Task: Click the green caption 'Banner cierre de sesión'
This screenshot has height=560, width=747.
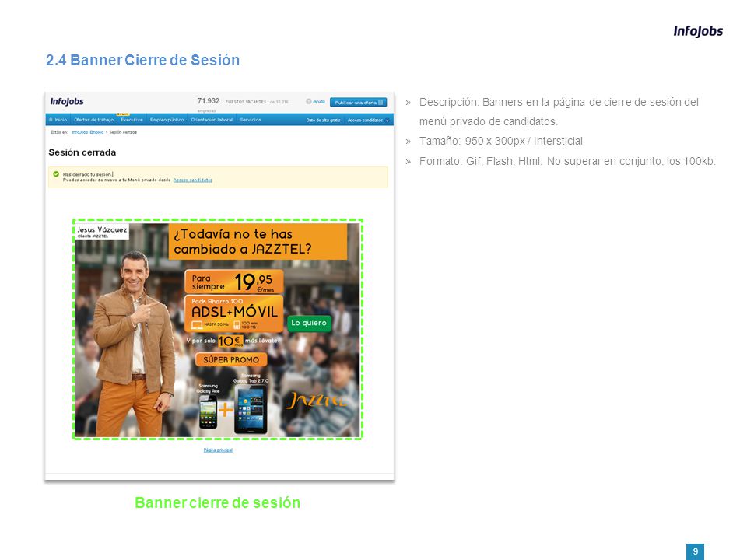Action: click(x=218, y=502)
